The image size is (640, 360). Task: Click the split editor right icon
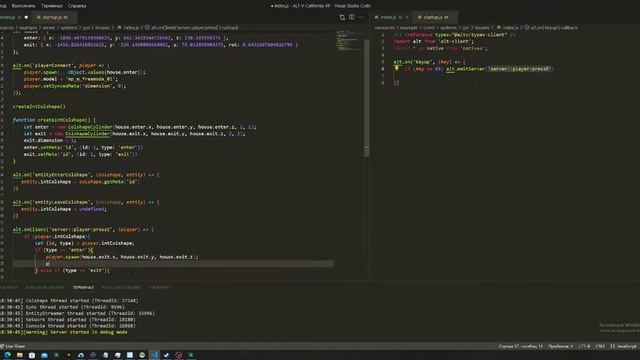click(351, 17)
